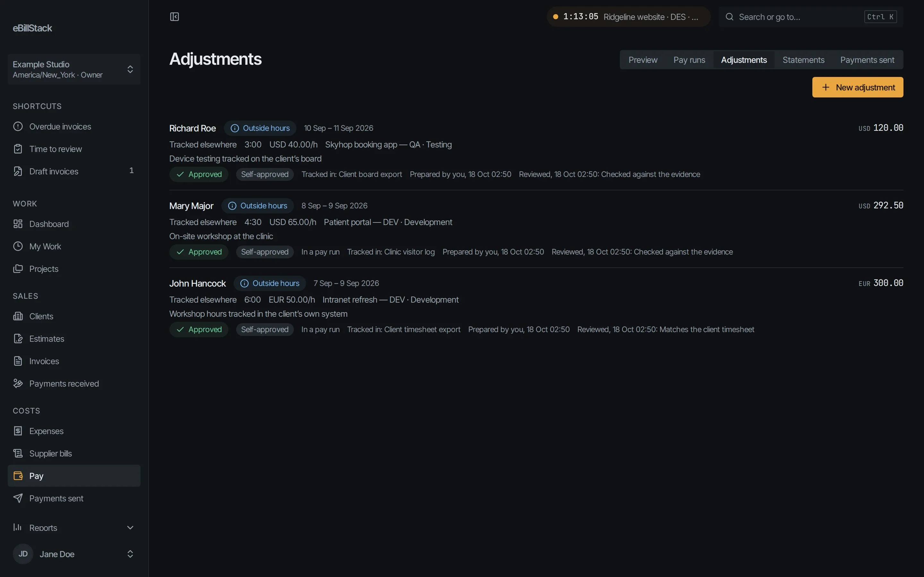The height and width of the screenshot is (577, 924).
Task: Expand the Reports section chevron
Action: point(130,527)
